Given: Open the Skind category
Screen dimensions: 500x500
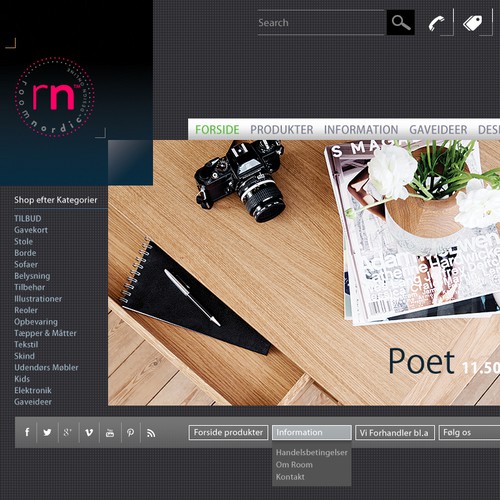Looking at the screenshot, I should [24, 356].
